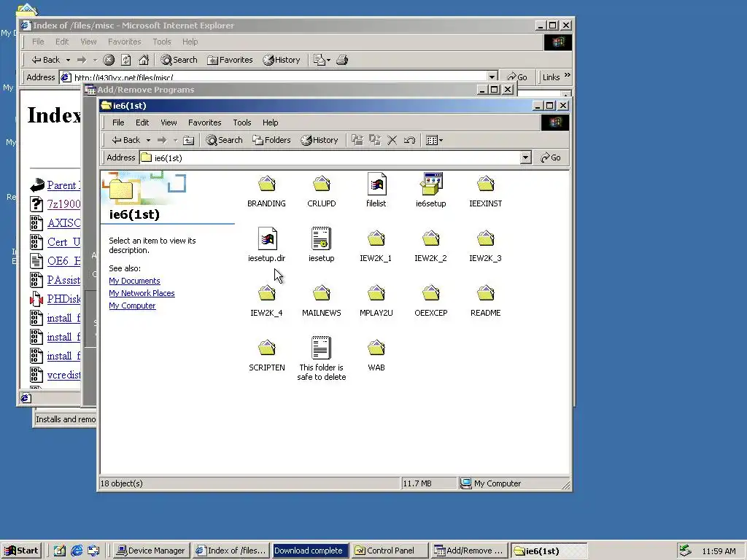This screenshot has width=747, height=560.
Task: Open the View menu in ie6(1st) window
Action: 169,122
